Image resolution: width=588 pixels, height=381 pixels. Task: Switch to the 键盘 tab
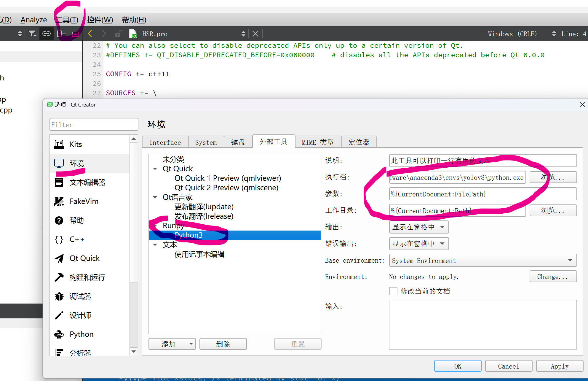point(238,142)
